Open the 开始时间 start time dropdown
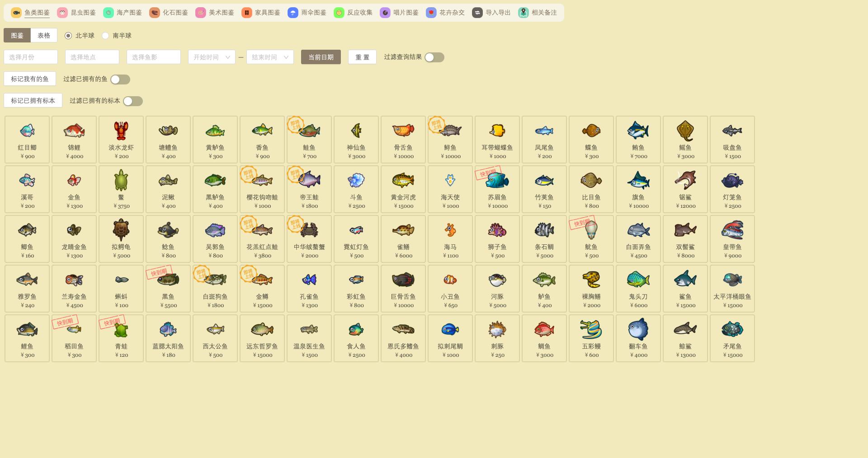The width and height of the screenshot is (868, 458). [x=212, y=57]
